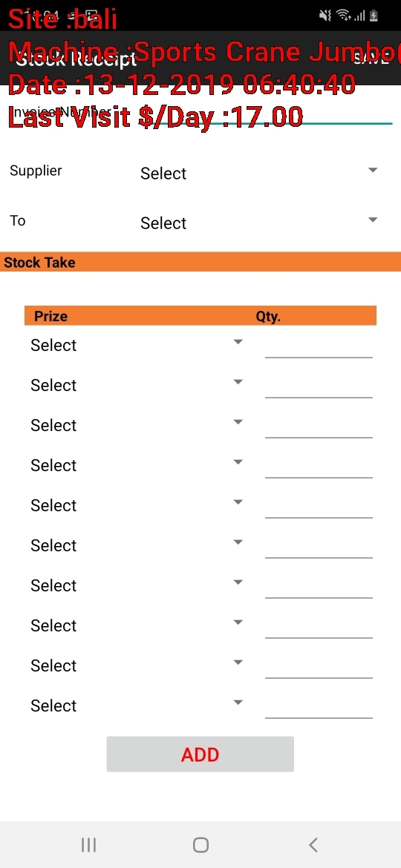Focus the first Qty. input field
Image resolution: width=401 pixels, height=868 pixels.
[x=319, y=346]
